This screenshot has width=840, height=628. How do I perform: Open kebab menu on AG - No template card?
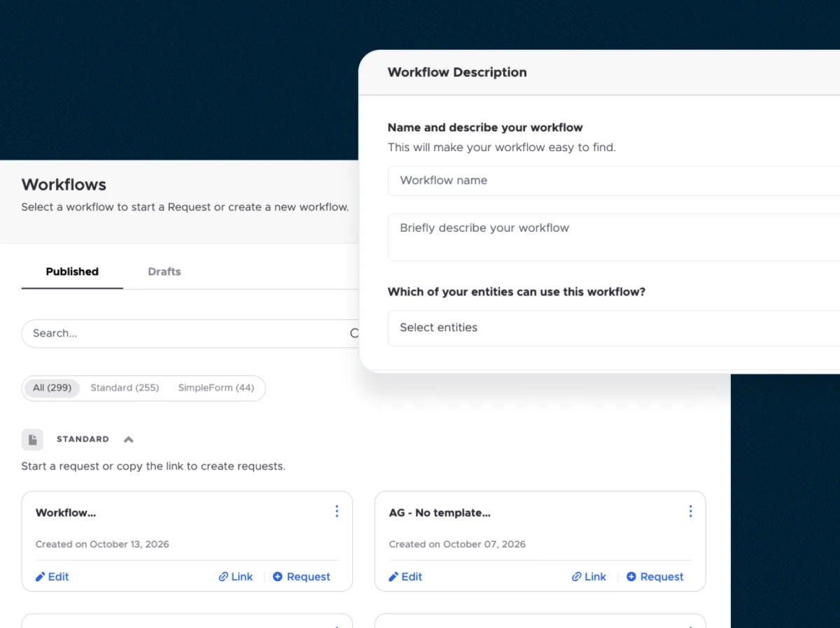pos(690,511)
